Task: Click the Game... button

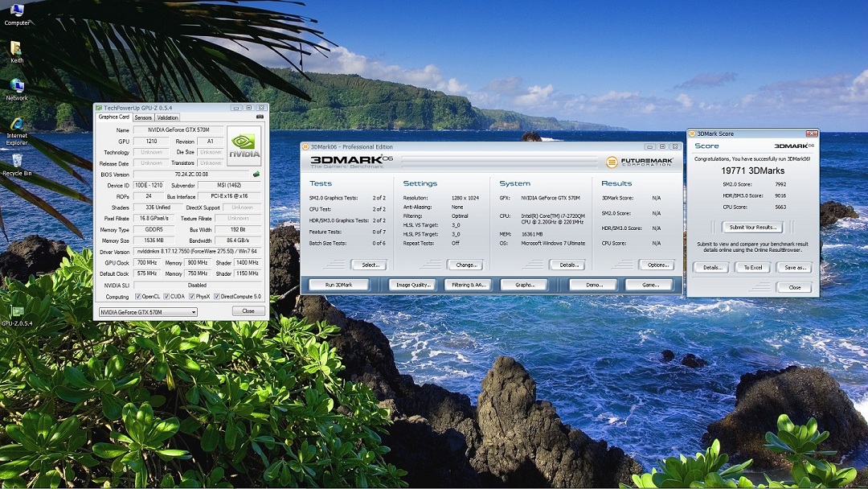Action: [650, 285]
